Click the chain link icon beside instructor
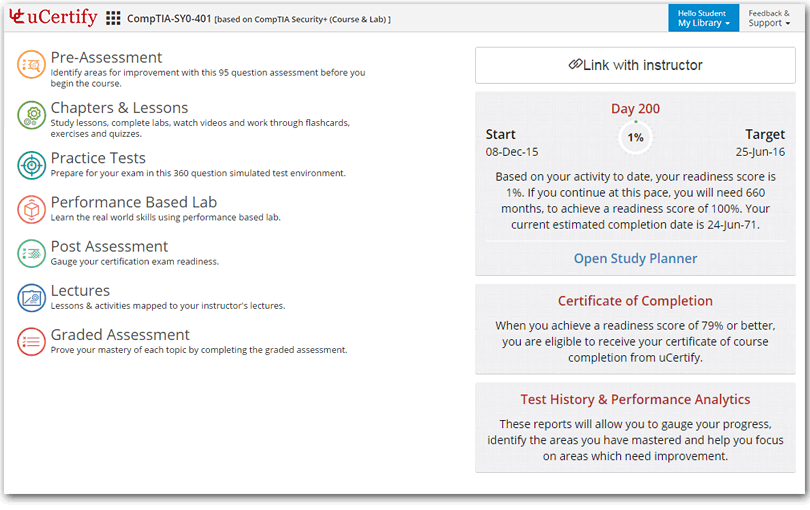 click(x=575, y=64)
